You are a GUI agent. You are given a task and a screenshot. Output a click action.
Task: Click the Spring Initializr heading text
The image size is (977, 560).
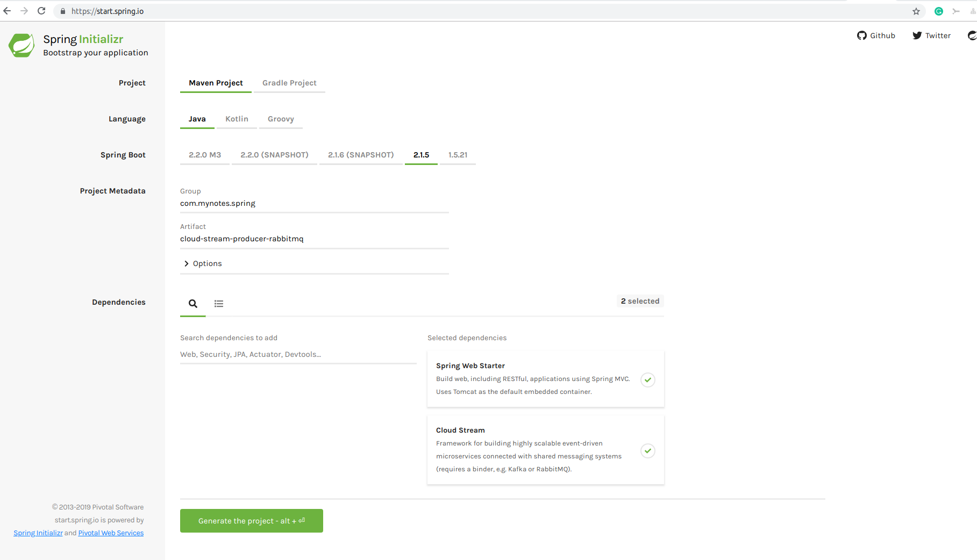[83, 39]
